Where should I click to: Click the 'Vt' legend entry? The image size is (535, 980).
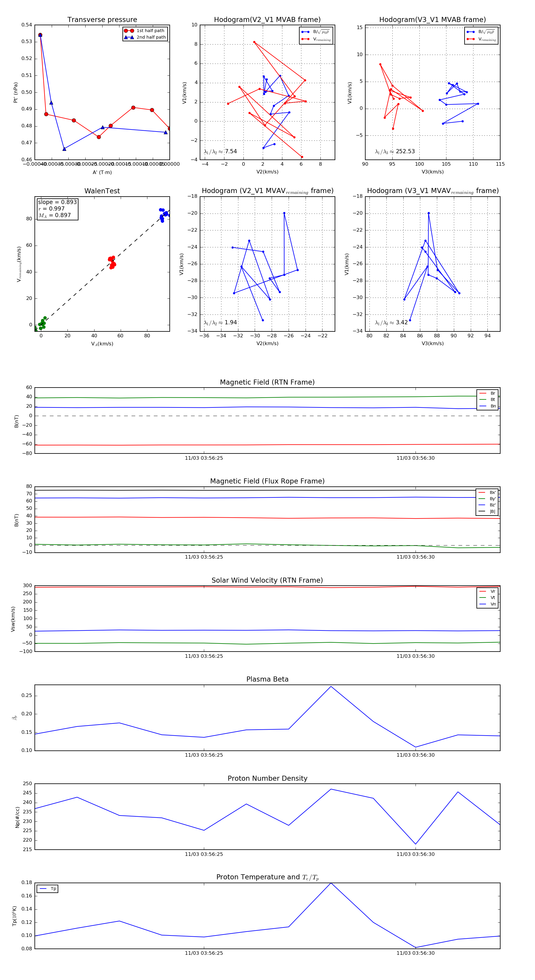point(488,598)
